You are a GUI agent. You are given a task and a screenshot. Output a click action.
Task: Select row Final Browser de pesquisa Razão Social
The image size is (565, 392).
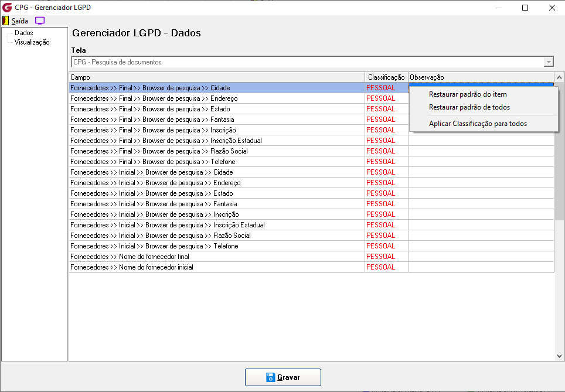[217, 151]
